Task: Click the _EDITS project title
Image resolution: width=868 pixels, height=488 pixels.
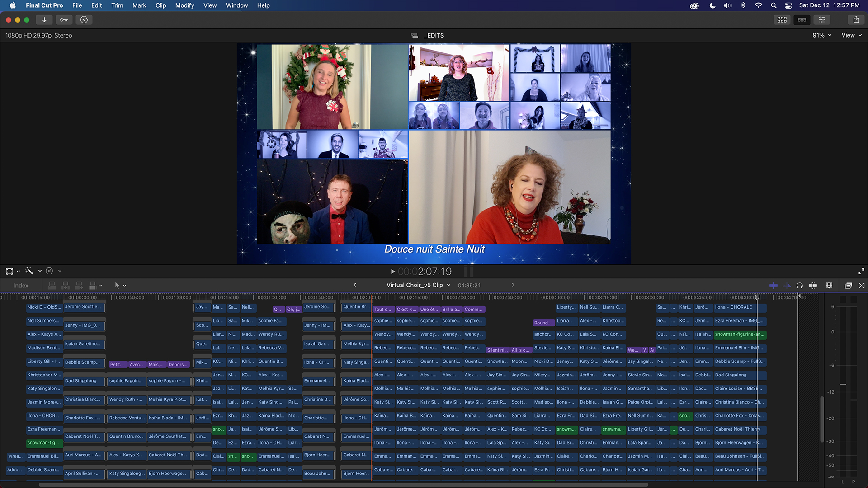Action: point(434,35)
